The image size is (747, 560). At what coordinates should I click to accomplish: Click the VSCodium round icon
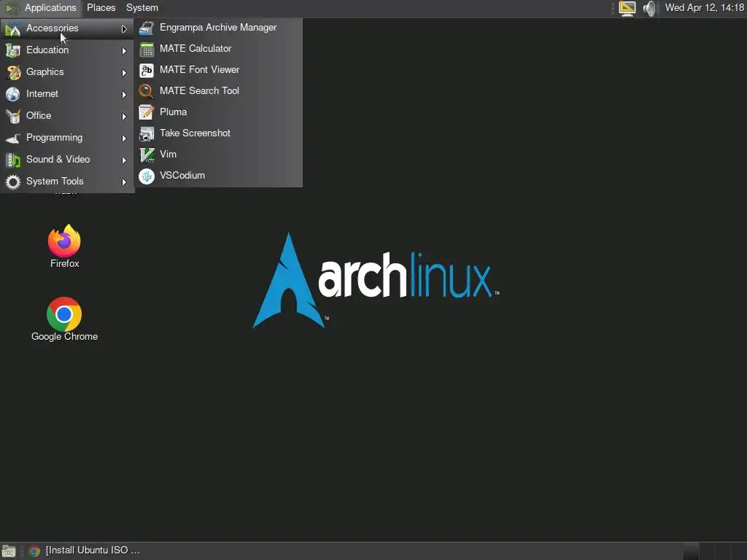[146, 176]
